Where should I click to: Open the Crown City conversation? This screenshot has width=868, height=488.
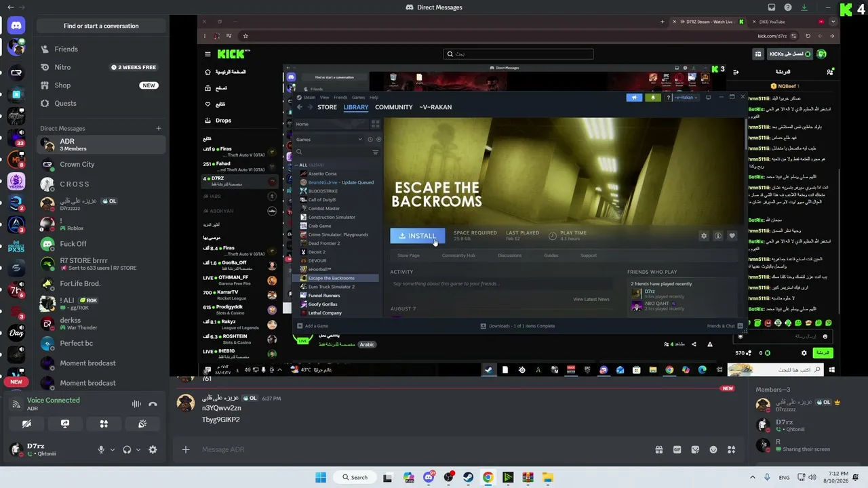pyautogui.click(x=101, y=164)
